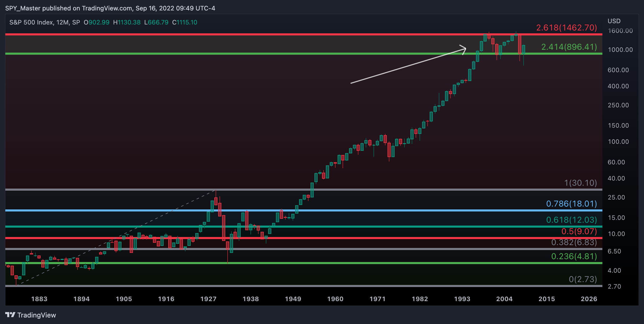Click the red 2.618 horizontal level line
Viewport: 644px width, 324px height.
(x=304, y=34)
